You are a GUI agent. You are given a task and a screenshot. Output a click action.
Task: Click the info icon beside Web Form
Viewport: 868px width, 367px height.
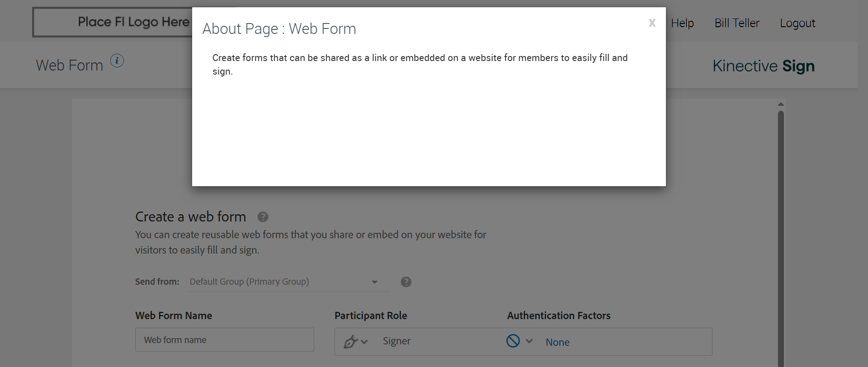point(117,61)
